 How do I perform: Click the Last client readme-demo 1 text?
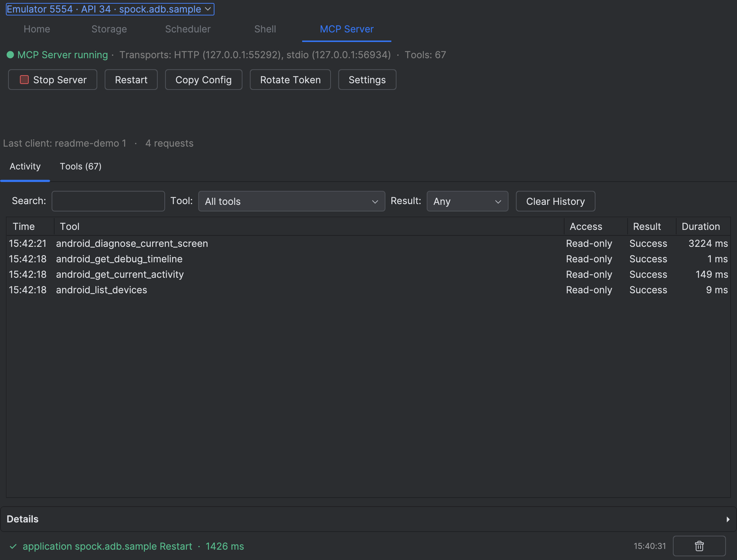(65, 143)
